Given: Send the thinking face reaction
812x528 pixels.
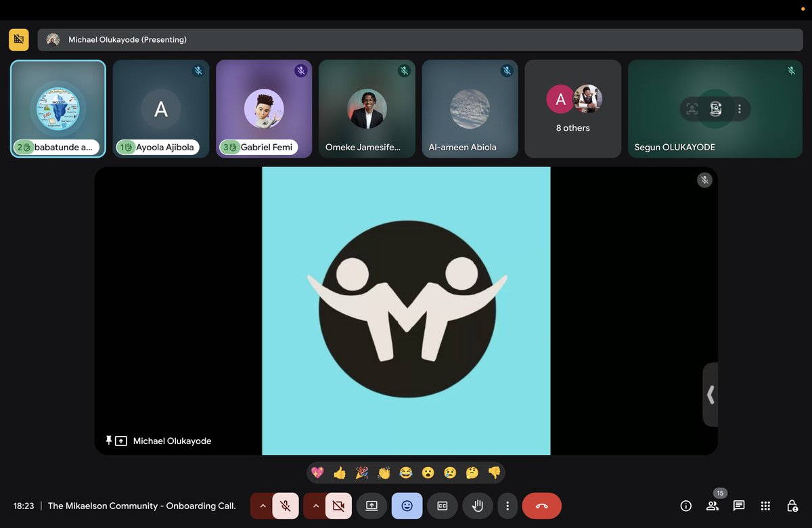Looking at the screenshot, I should click(x=472, y=472).
